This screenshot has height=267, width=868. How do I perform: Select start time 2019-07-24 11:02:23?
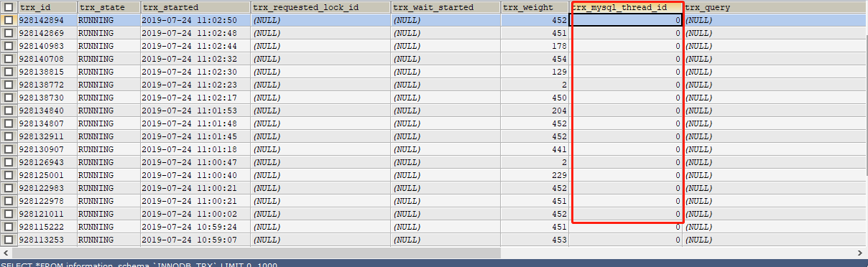click(195, 85)
